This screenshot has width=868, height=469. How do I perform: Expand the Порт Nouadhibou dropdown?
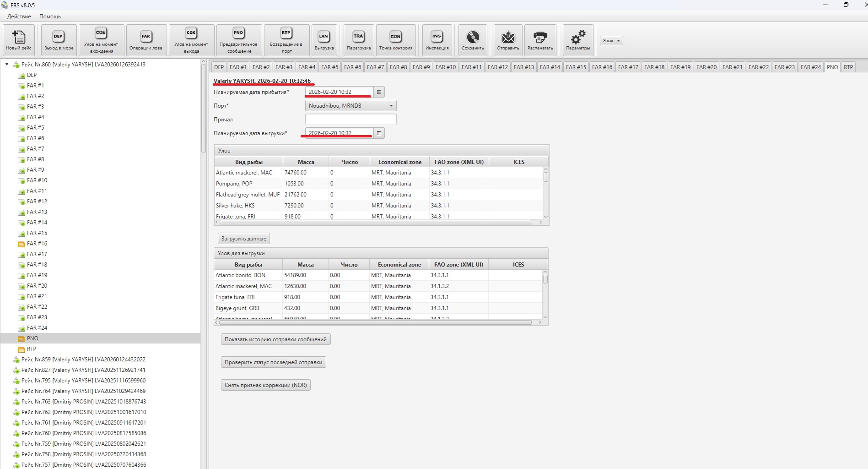(391, 106)
